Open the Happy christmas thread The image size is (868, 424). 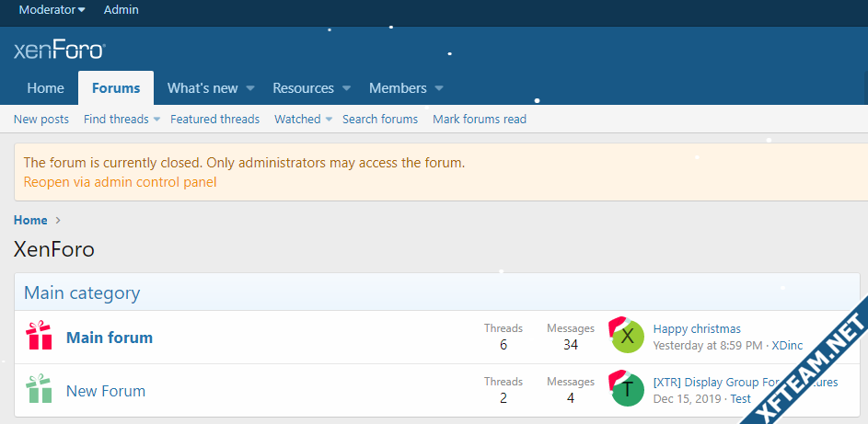697,329
